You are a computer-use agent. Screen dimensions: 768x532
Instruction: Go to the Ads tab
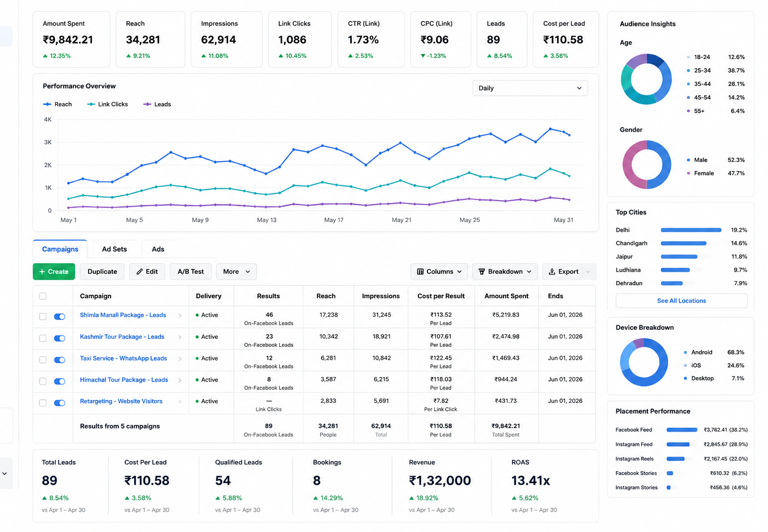158,249
